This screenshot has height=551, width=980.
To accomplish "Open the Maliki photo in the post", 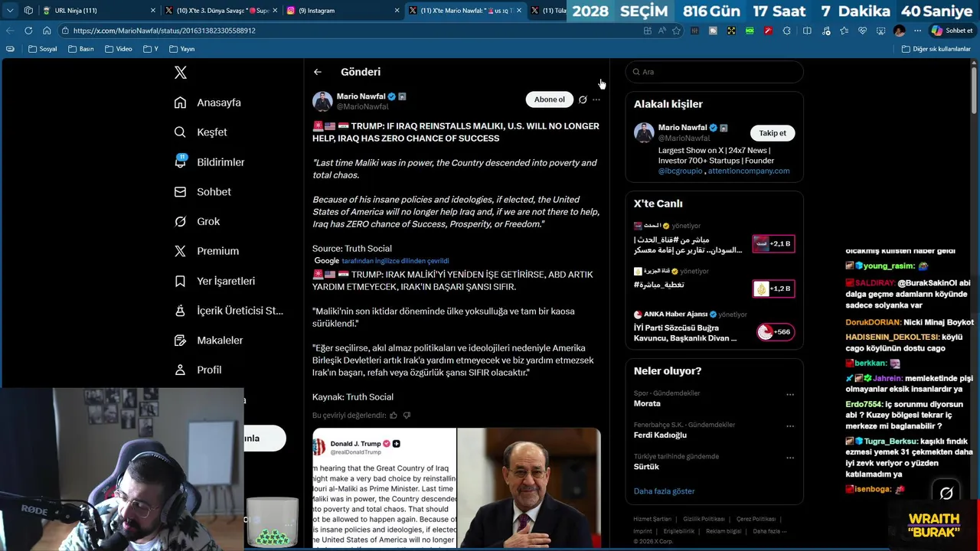I will pyautogui.click(x=529, y=488).
